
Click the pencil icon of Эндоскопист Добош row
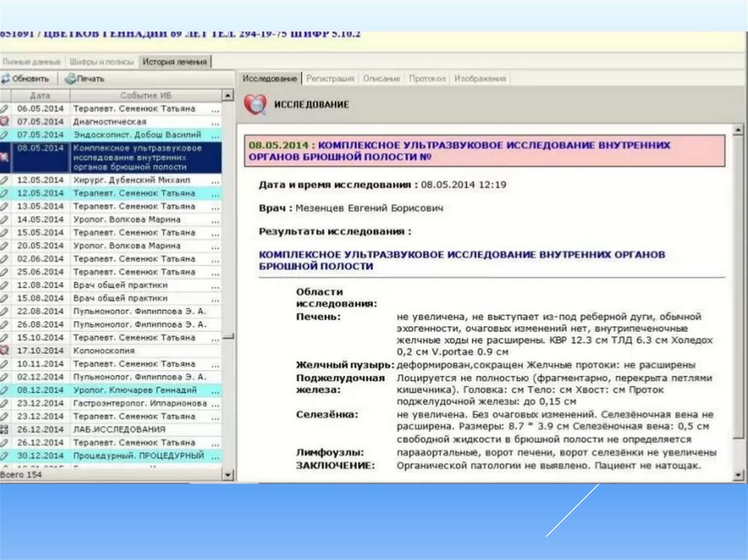point(4,135)
